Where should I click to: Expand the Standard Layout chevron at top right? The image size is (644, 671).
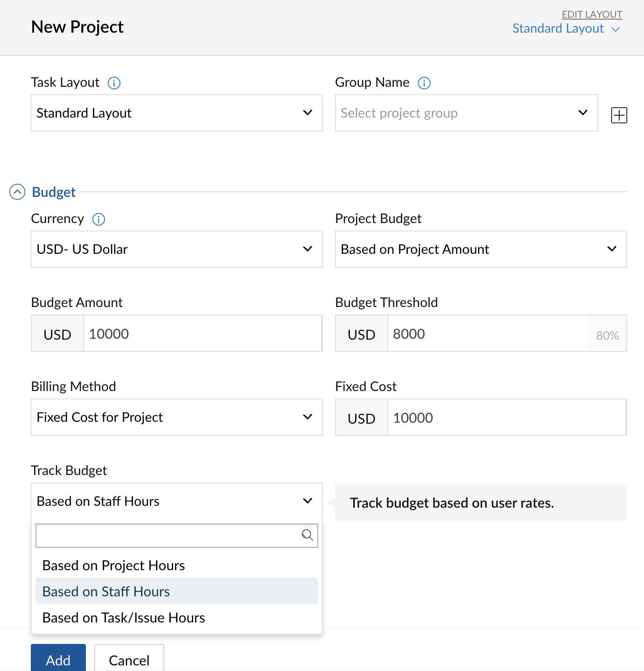(x=616, y=29)
